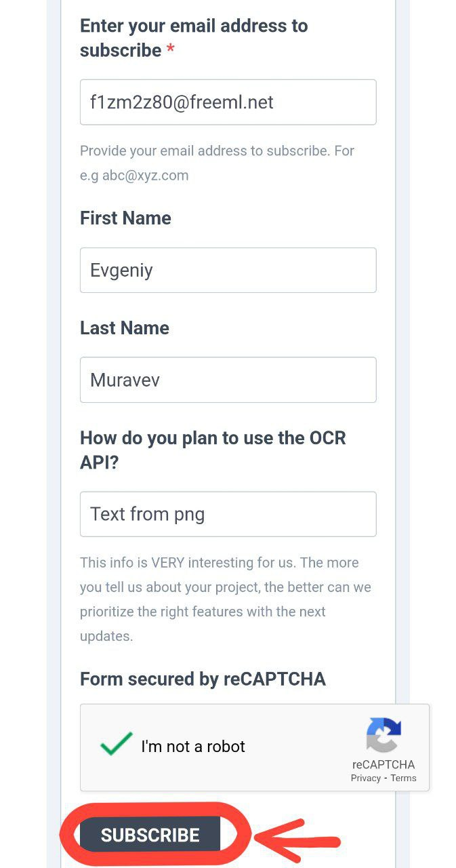Viewport: 456px width, 868px height.
Task: Click the "Enter your email address" label
Action: (194, 38)
